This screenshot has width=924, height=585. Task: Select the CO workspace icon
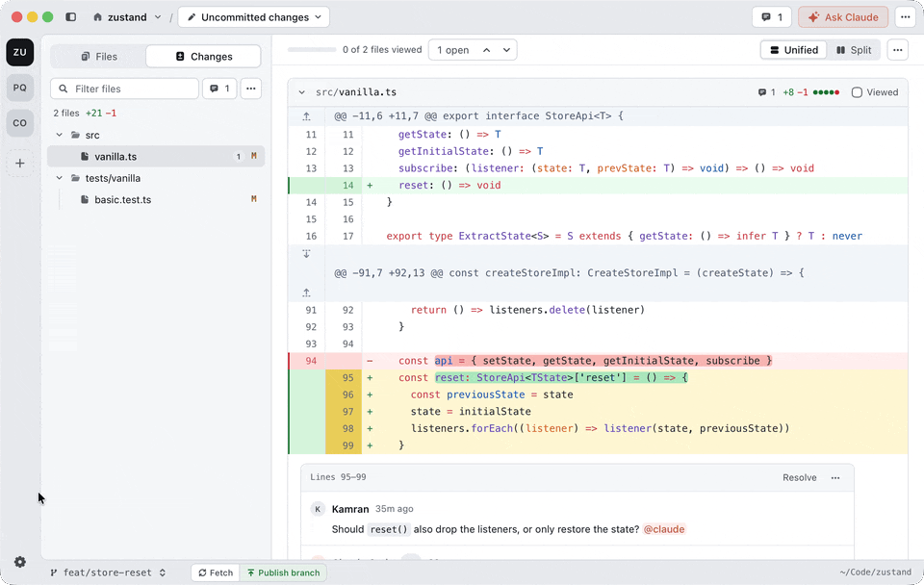20,122
